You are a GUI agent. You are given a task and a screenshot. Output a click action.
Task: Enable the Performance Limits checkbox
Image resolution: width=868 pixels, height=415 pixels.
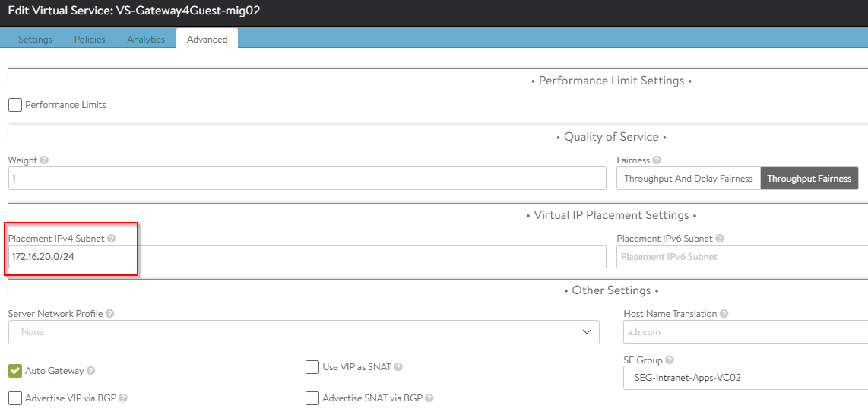click(15, 105)
